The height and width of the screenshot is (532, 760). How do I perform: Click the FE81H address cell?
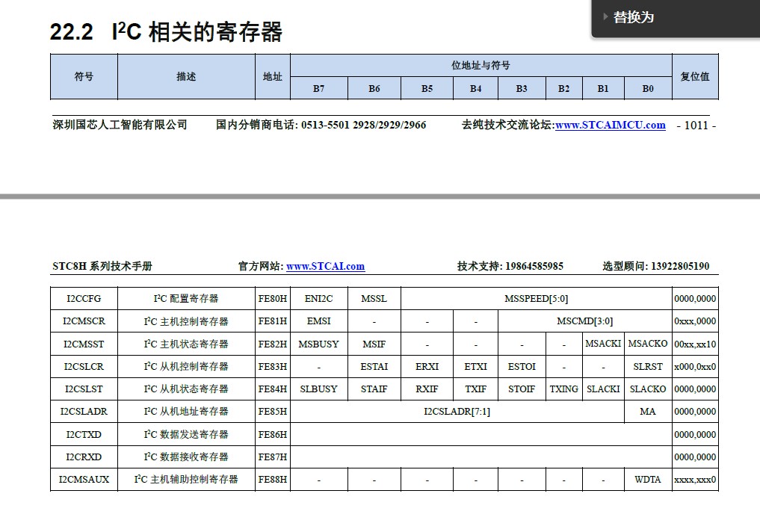coord(273,321)
